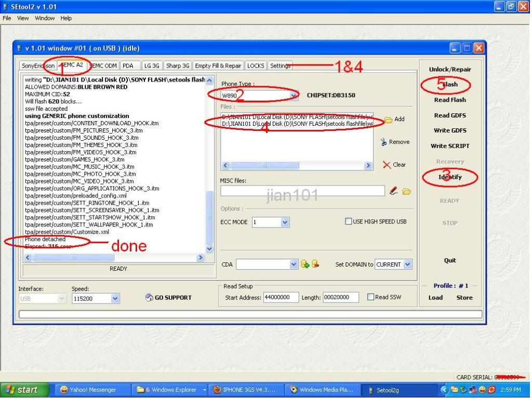Click the green plus add CDA icon
Image resolution: width=532 pixels, height=398 pixels.
tap(304, 264)
